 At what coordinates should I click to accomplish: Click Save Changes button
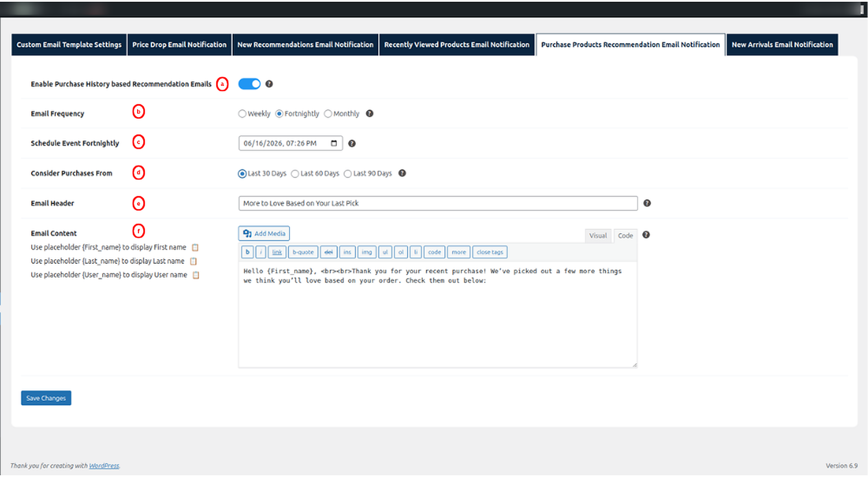tap(46, 398)
